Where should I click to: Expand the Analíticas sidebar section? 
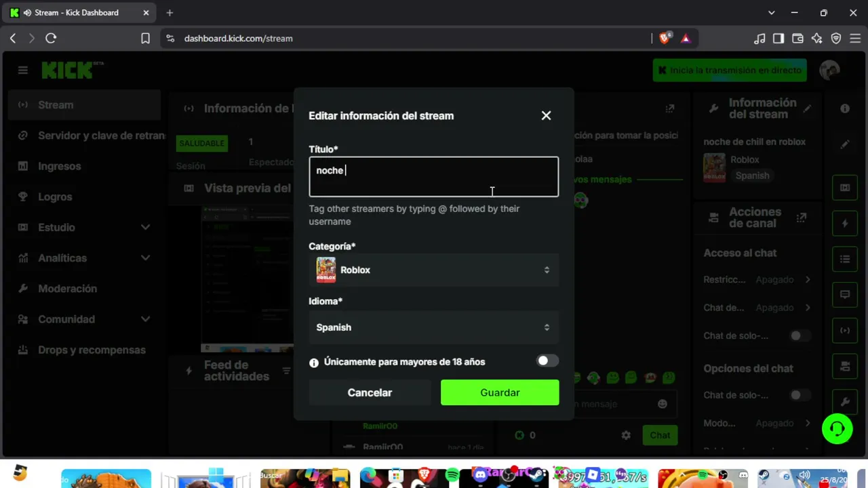(84, 258)
